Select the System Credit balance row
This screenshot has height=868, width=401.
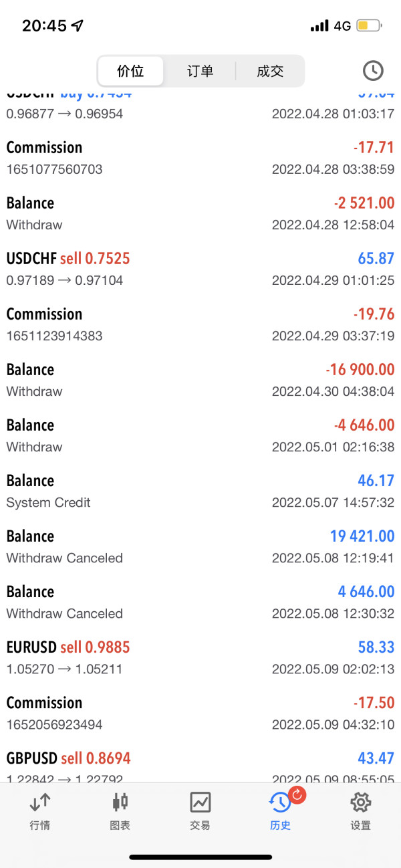coord(200,490)
